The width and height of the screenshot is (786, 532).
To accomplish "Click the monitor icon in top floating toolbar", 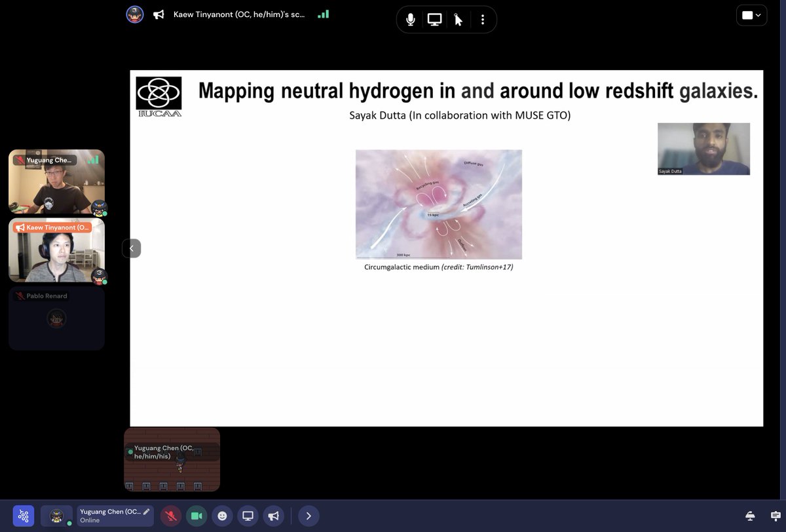I will [x=434, y=20].
